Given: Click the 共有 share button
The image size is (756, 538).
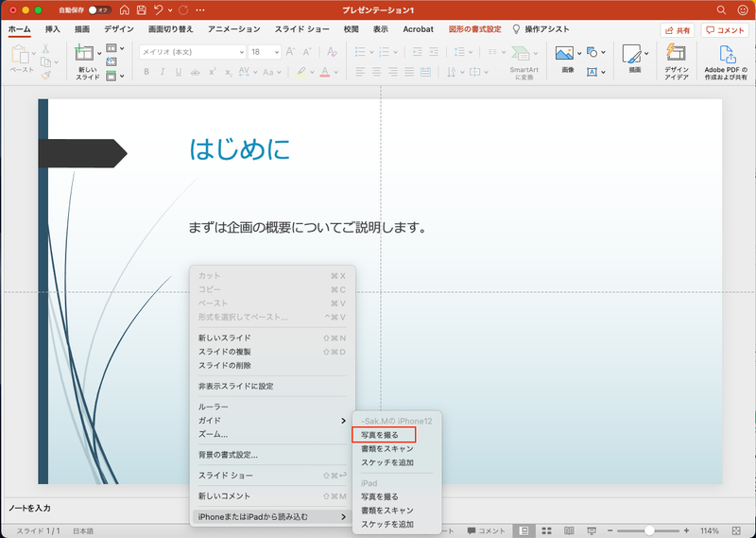Looking at the screenshot, I should (x=677, y=30).
